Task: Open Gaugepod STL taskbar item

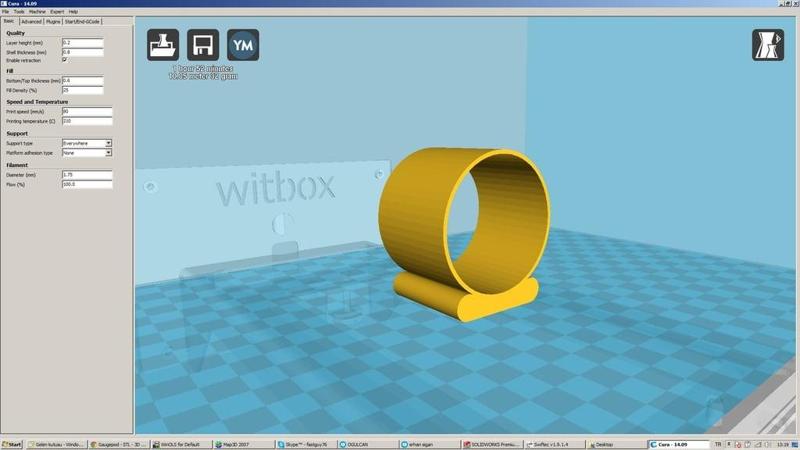Action: [x=119, y=444]
